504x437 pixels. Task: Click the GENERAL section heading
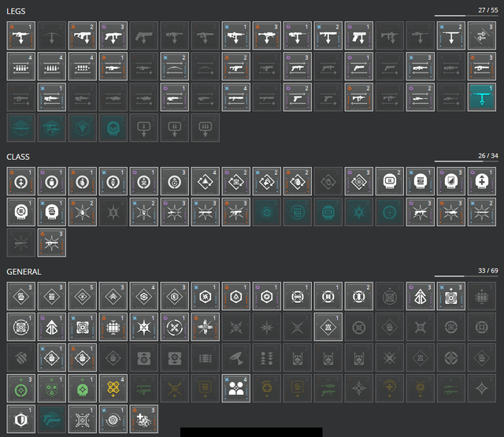point(24,272)
